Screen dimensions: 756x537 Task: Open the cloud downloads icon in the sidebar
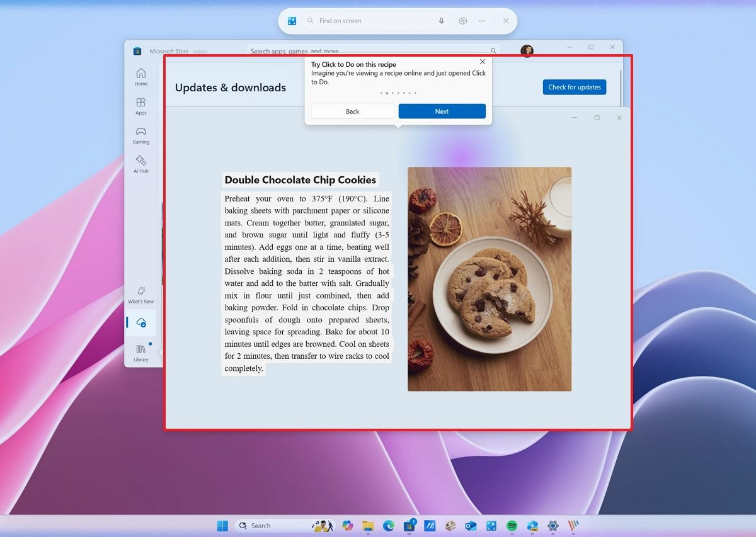point(142,322)
